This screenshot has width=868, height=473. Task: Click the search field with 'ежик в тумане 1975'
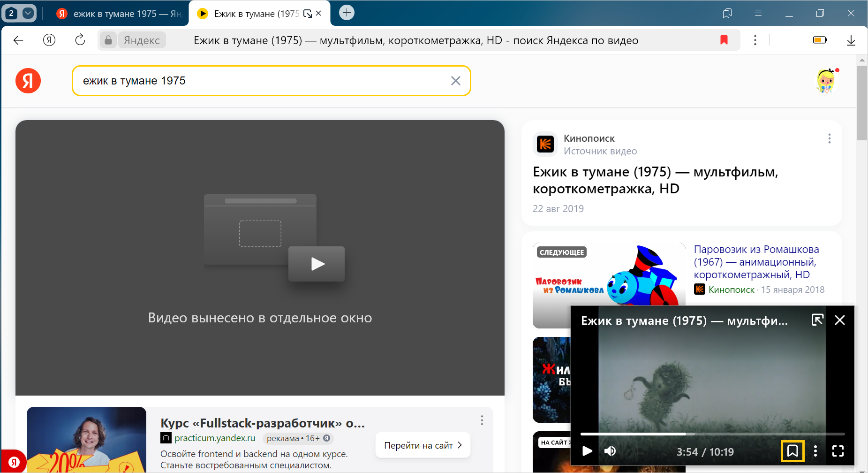pos(263,81)
